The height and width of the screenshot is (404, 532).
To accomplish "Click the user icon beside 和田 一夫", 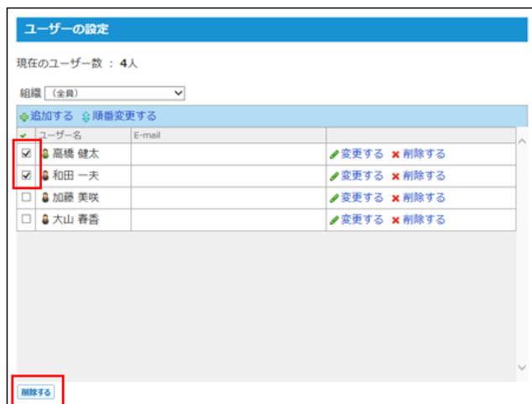I will pyautogui.click(x=45, y=176).
